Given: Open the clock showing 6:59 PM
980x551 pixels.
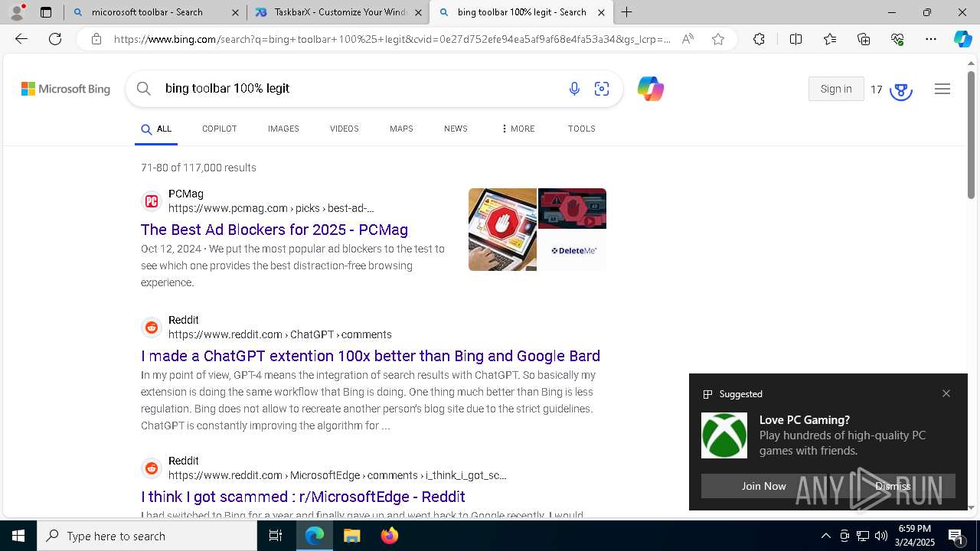Looking at the screenshot, I should coord(915,536).
